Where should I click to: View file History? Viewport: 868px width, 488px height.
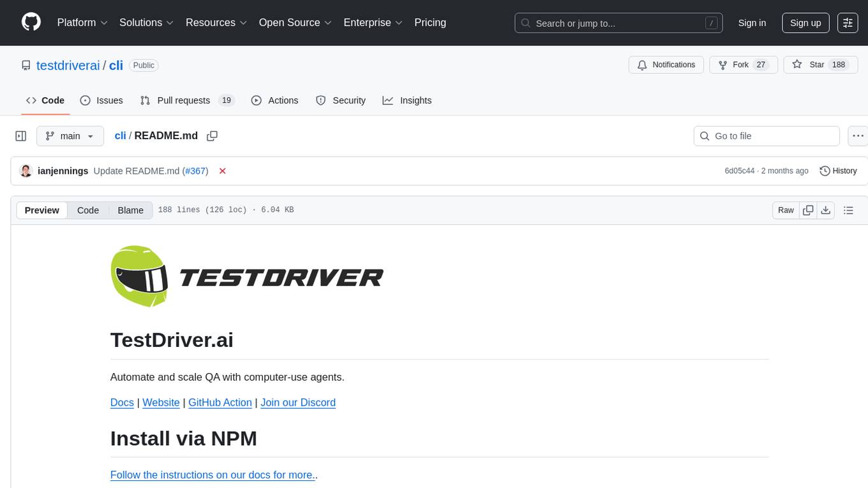[838, 171]
